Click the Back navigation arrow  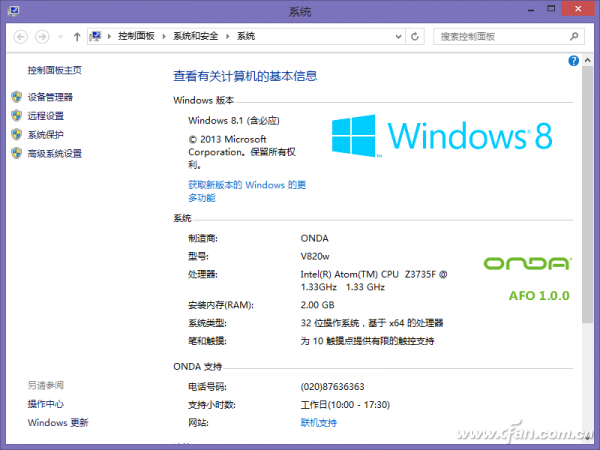coord(21,37)
